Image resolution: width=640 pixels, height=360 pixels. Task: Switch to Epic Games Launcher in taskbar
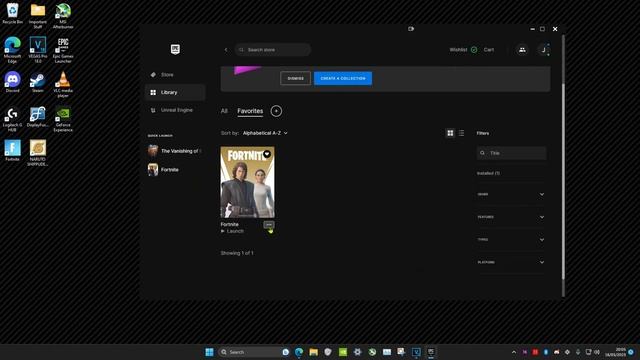pos(431,352)
